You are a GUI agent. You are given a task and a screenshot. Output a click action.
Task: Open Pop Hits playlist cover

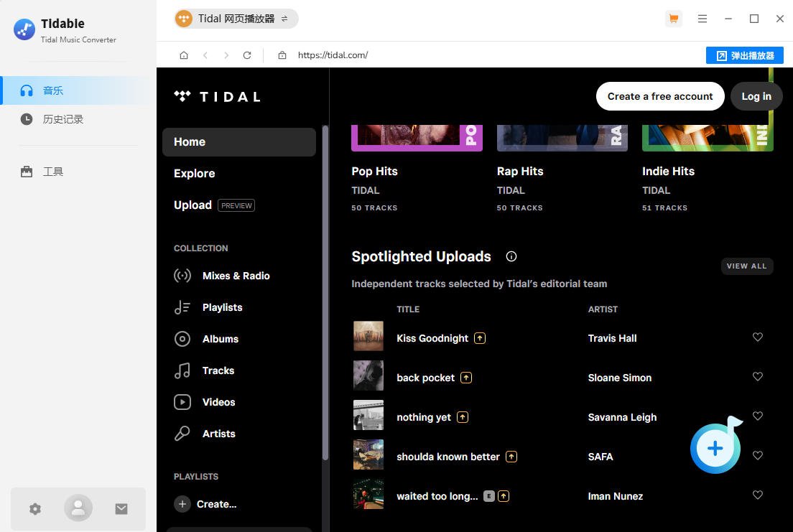[417, 138]
